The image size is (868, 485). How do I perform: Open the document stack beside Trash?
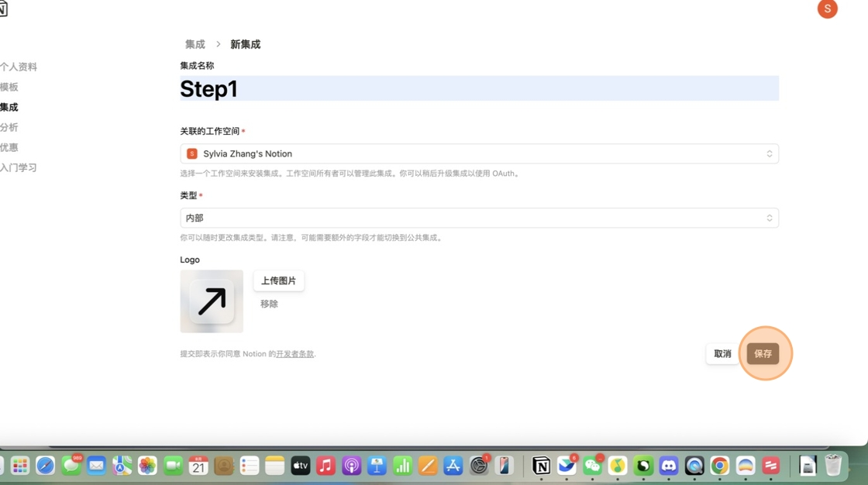[x=808, y=466]
